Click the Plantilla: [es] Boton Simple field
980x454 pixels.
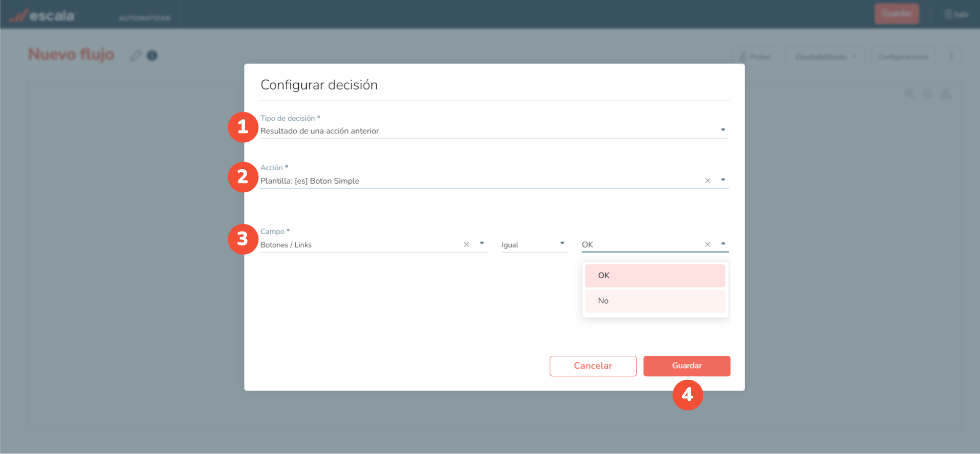tap(494, 181)
